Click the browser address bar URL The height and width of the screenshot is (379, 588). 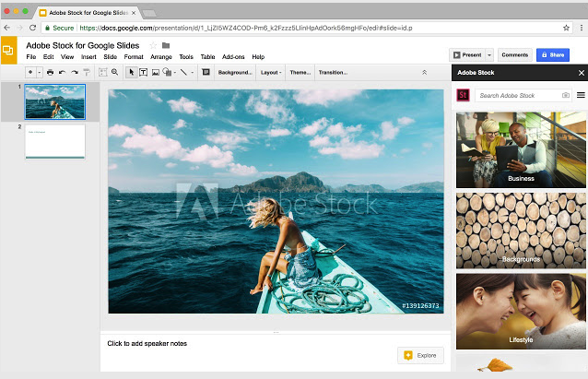pos(246,28)
